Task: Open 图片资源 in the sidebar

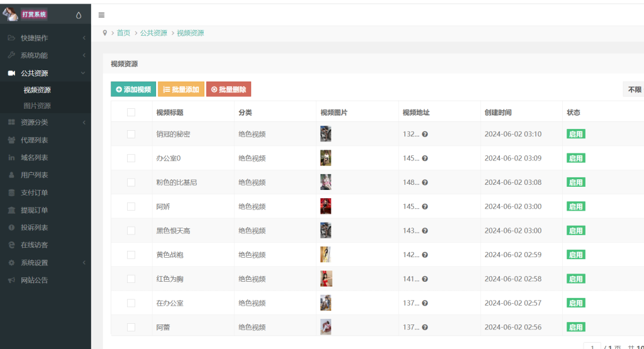Action: click(x=37, y=106)
